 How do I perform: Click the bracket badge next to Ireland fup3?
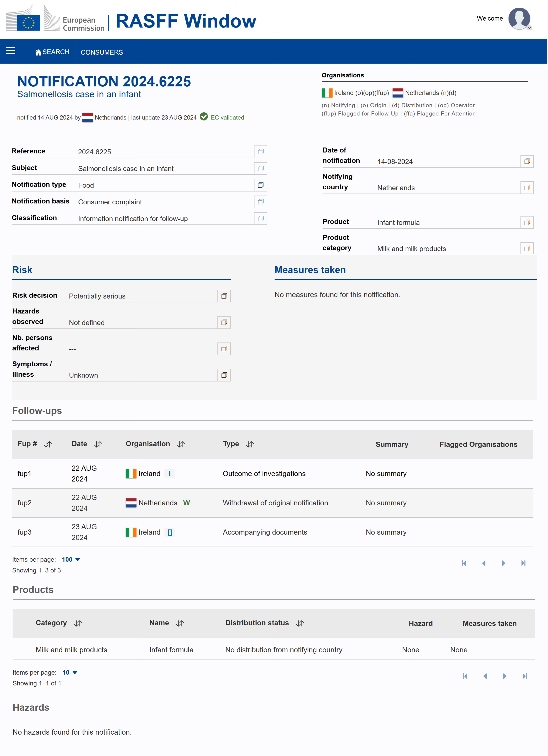(x=170, y=532)
